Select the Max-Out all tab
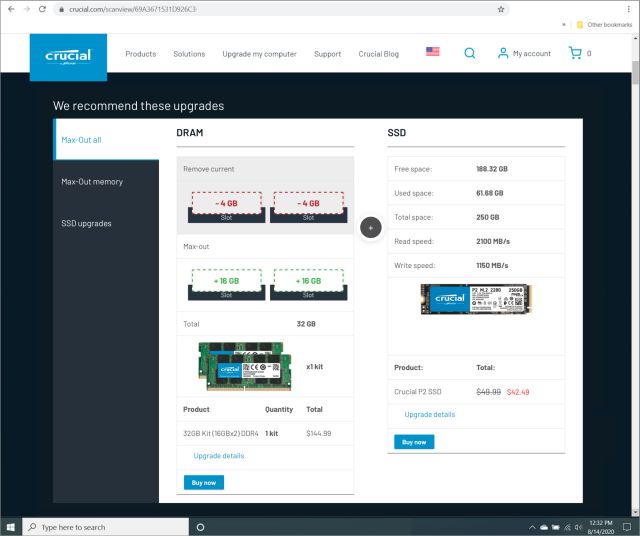 click(82, 140)
